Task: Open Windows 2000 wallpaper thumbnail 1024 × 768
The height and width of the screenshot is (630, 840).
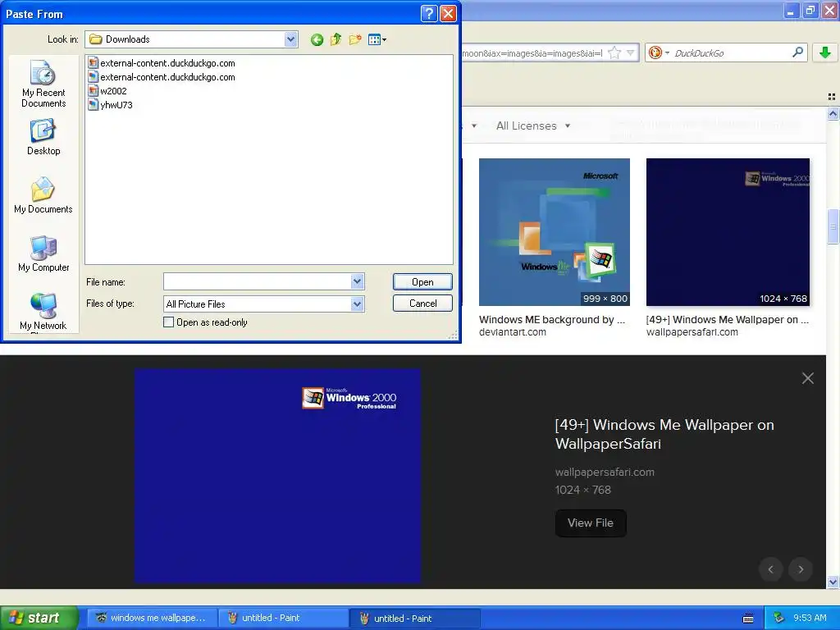Action: (x=728, y=232)
